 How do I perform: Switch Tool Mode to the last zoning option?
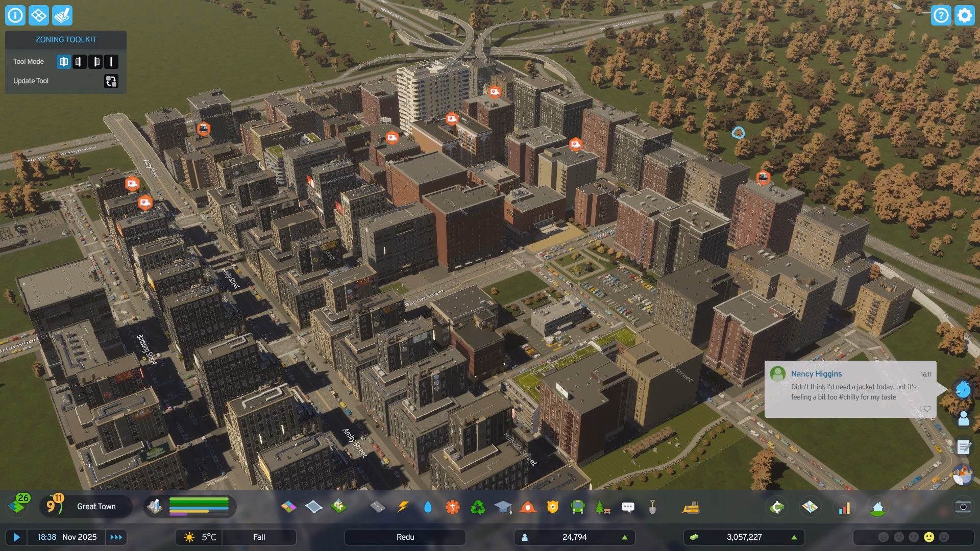pos(110,61)
